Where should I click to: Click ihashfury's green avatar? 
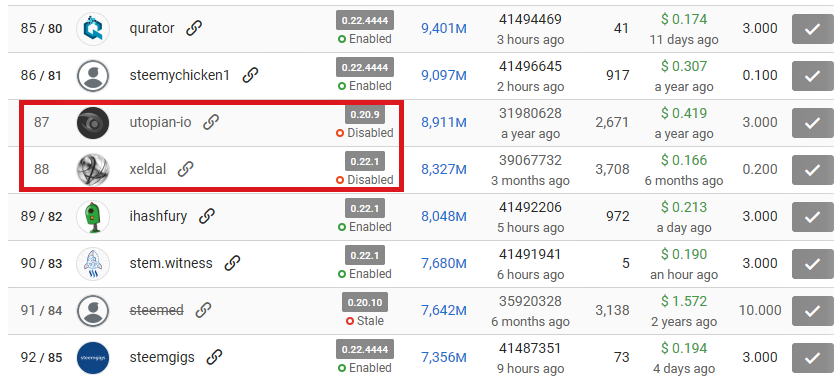click(93, 217)
